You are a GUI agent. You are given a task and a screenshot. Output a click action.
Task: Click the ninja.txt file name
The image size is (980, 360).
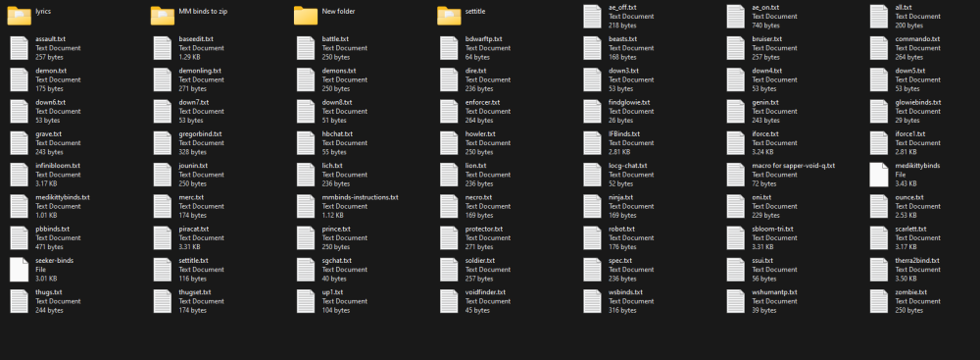[x=621, y=197]
